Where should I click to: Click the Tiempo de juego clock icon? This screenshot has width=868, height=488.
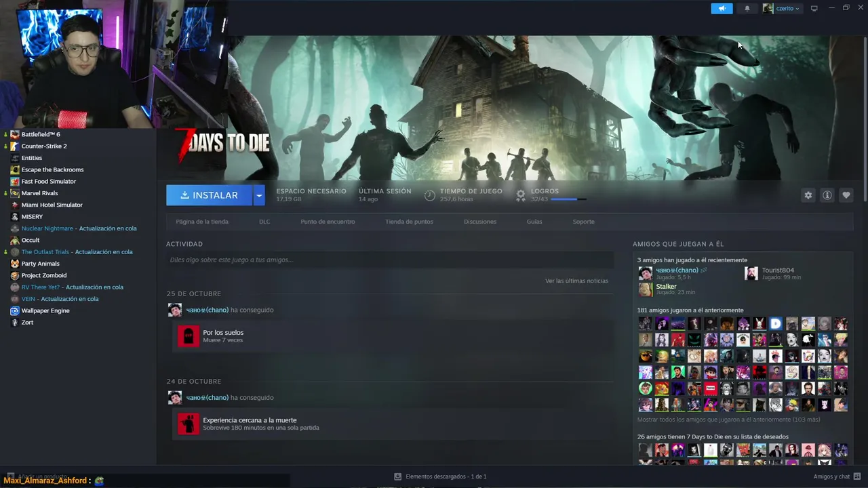pos(429,195)
